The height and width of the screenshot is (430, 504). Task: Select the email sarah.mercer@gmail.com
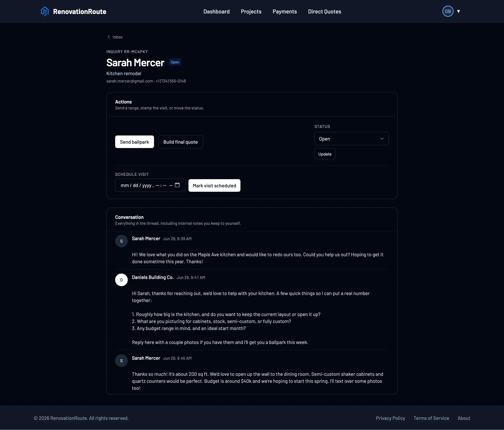coord(130,81)
